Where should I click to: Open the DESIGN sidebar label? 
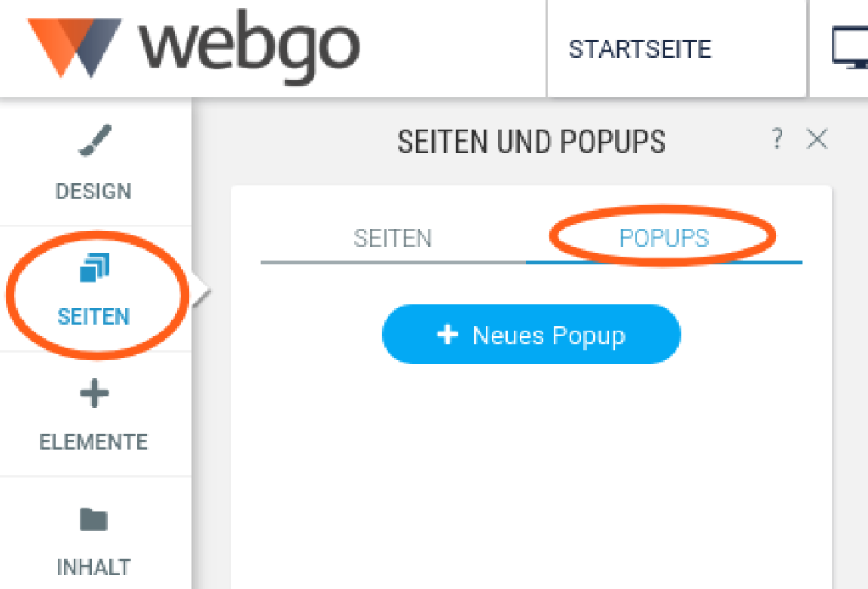pyautogui.click(x=93, y=191)
